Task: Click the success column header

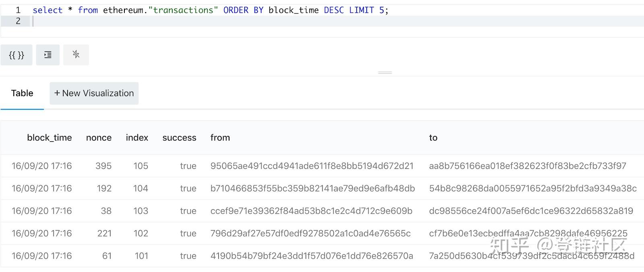Action: click(x=179, y=138)
